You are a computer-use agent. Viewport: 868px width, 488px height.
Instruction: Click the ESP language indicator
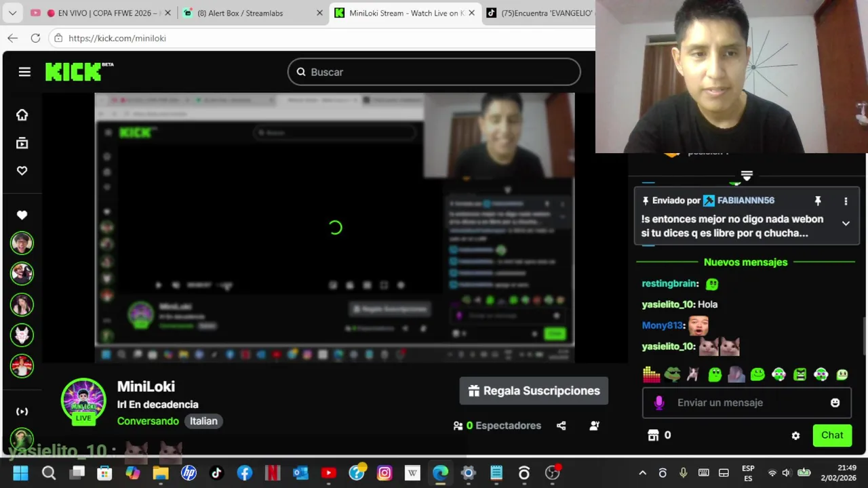point(748,473)
